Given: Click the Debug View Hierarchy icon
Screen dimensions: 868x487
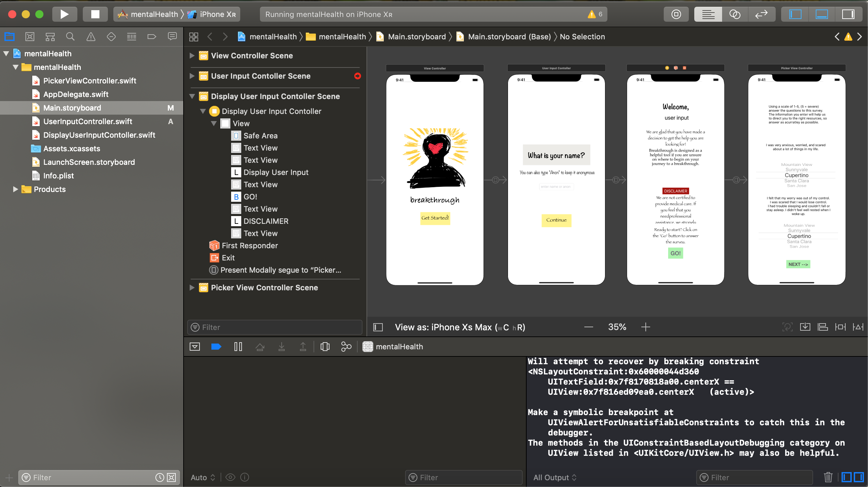Looking at the screenshot, I should [x=325, y=347].
